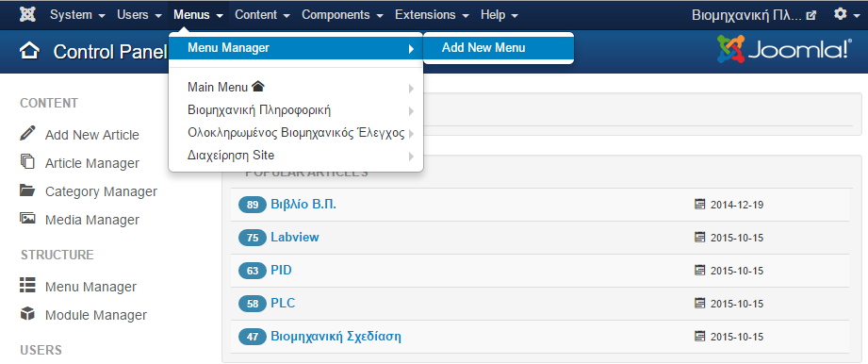This screenshot has height=364, width=868.
Task: Open the Βιομηχανική Σχεδίαση article
Action: point(336,337)
